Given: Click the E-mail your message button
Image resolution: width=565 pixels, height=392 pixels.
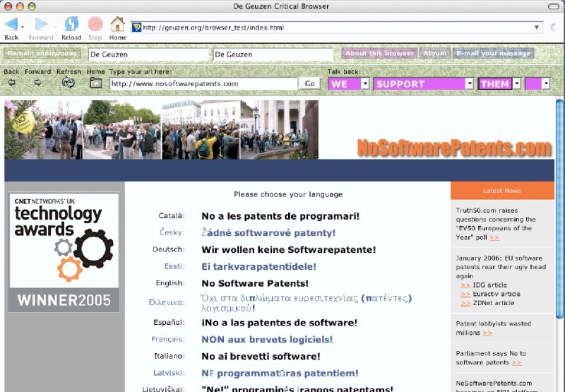Looking at the screenshot, I should 493,53.
